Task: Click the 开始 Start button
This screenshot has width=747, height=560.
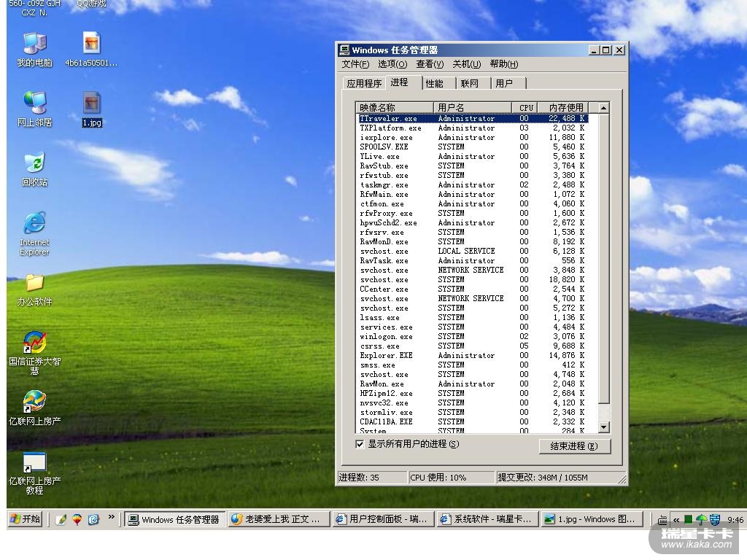Action: pos(25,519)
